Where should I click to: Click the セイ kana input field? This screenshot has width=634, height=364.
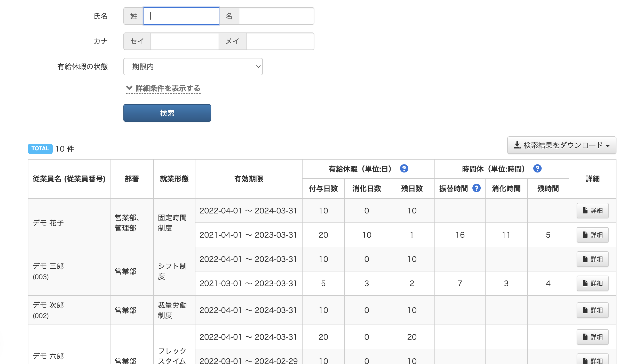pyautogui.click(x=185, y=41)
